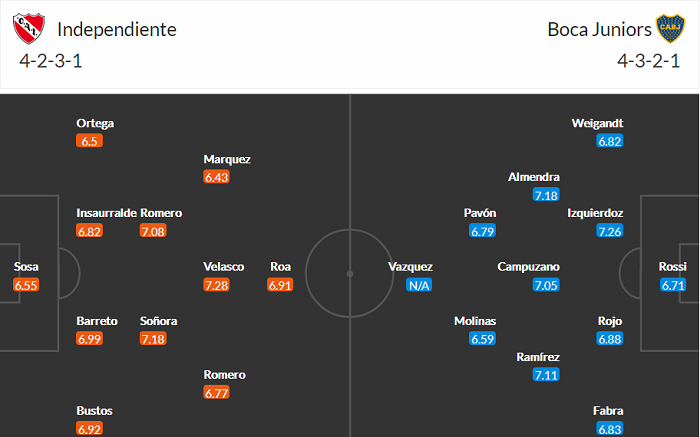Image resolution: width=700 pixels, height=437 pixels.
Task: Click Vazquez's N/A rating badge
Action: 419,285
